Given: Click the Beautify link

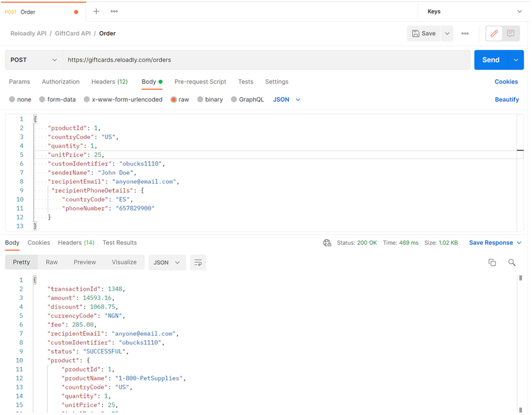Looking at the screenshot, I should pos(507,100).
